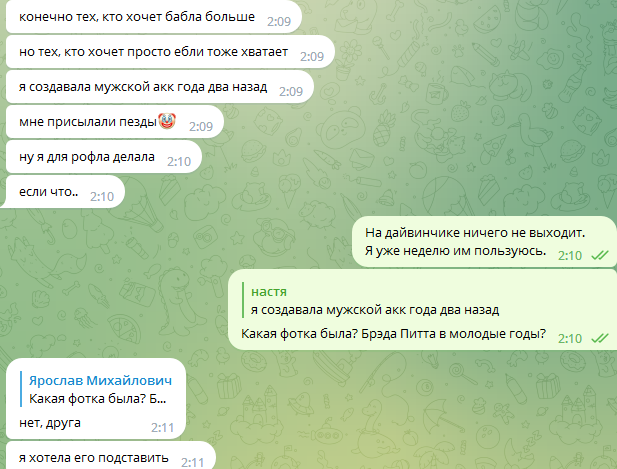The image size is (617, 469).
Task: Click the message «мне присылали» with clown emoji
Action: point(115,122)
